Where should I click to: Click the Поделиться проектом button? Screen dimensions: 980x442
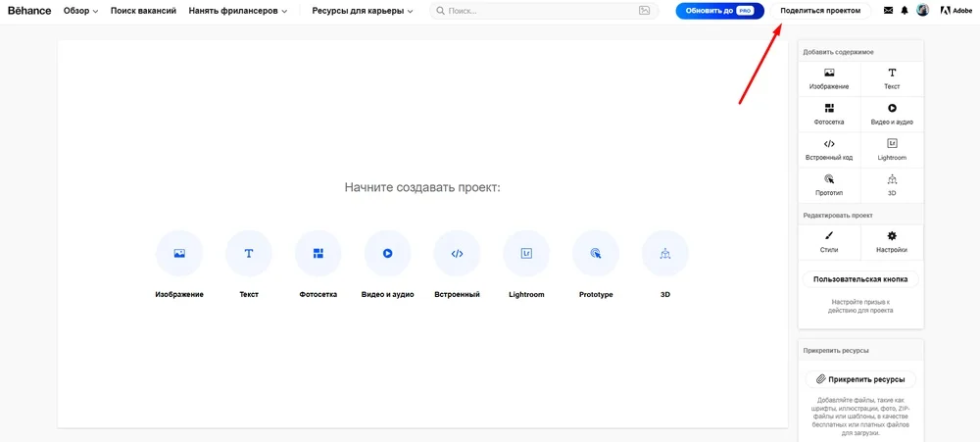[820, 11]
